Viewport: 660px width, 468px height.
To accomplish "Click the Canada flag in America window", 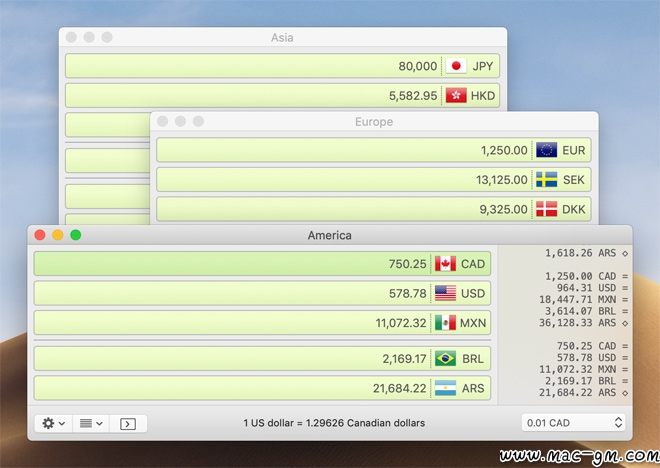I will (445, 263).
